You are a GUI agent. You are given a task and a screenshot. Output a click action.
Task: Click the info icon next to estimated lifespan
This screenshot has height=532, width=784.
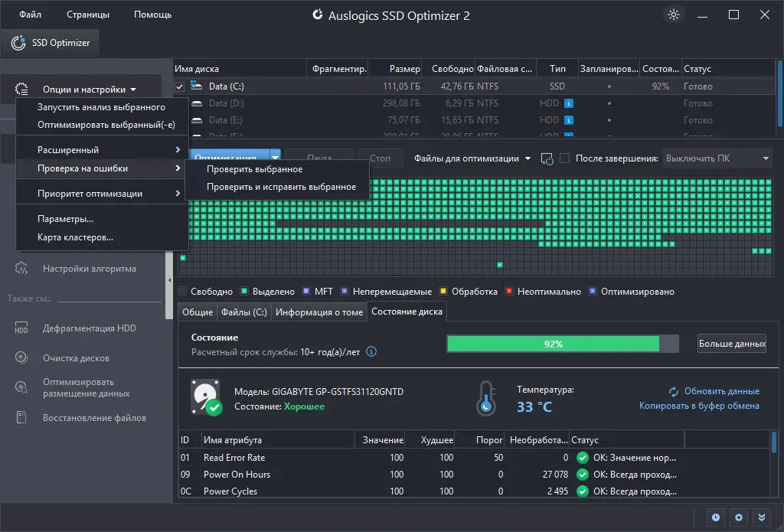371,351
